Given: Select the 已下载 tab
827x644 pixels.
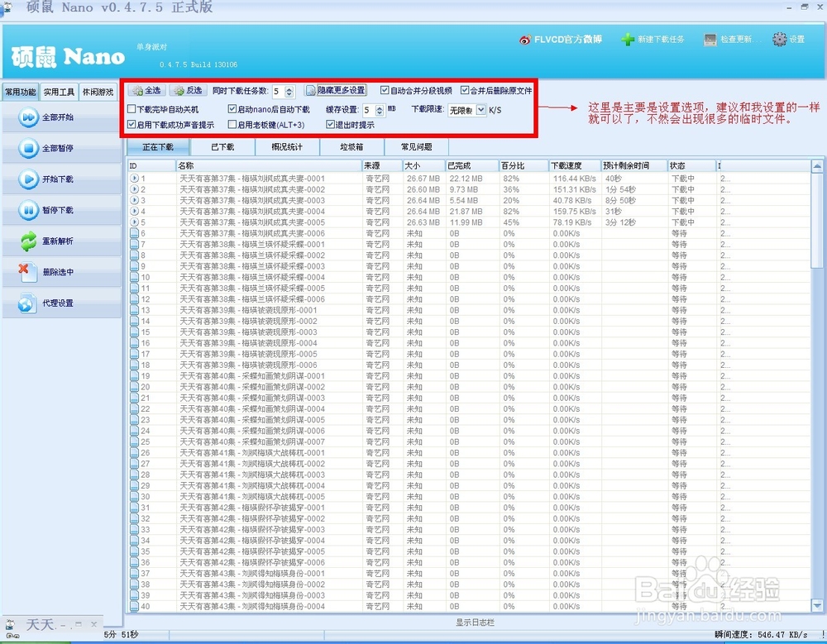Looking at the screenshot, I should point(222,147).
